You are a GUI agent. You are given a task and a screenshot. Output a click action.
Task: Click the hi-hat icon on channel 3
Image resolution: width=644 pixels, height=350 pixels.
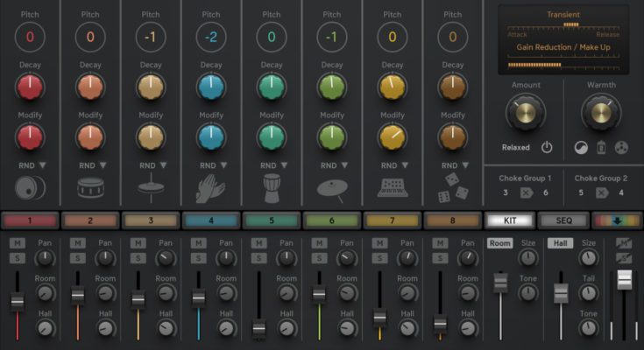pos(151,187)
